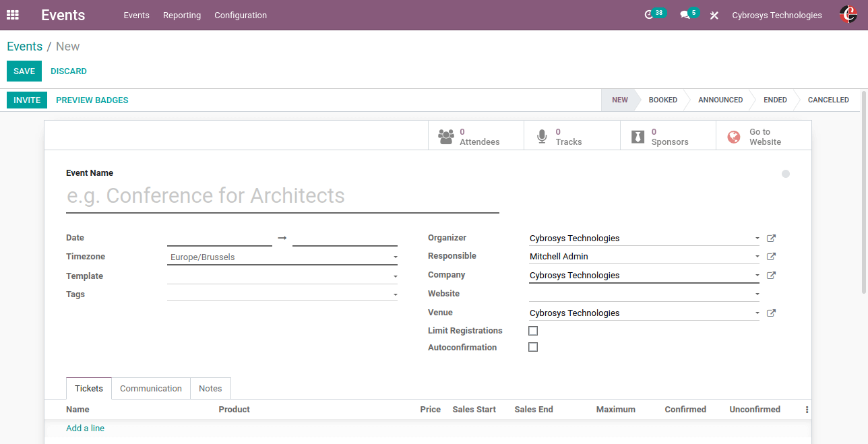Click the DISCARD button

click(69, 71)
